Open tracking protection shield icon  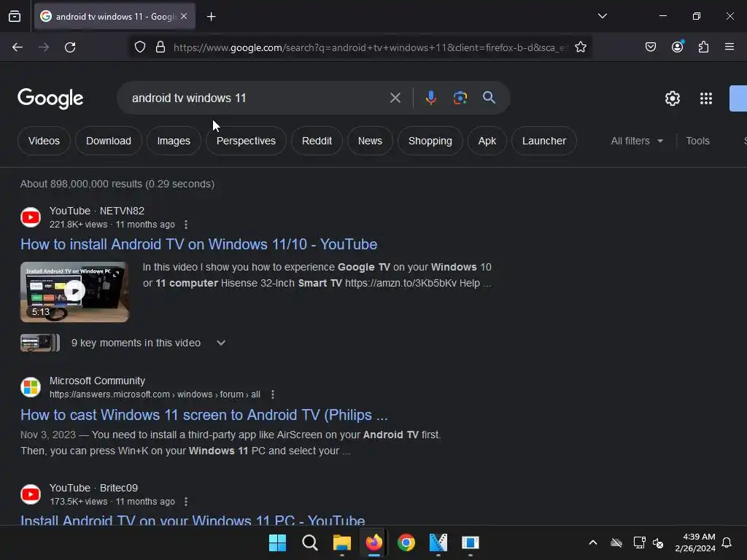[x=140, y=47]
